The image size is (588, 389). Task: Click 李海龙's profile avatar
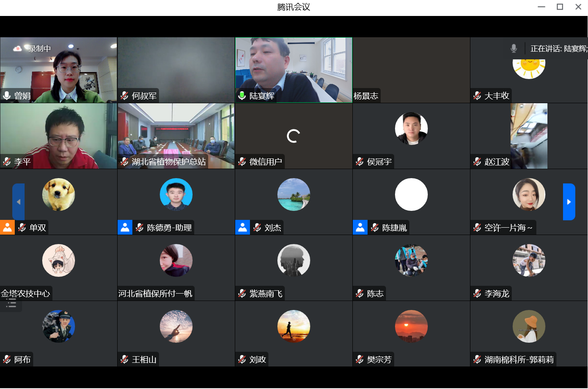(x=529, y=260)
